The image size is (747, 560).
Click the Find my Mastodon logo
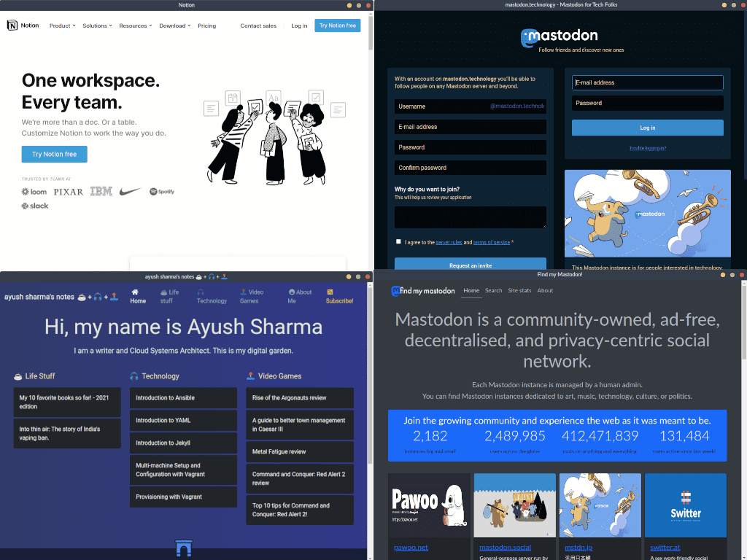pos(423,291)
